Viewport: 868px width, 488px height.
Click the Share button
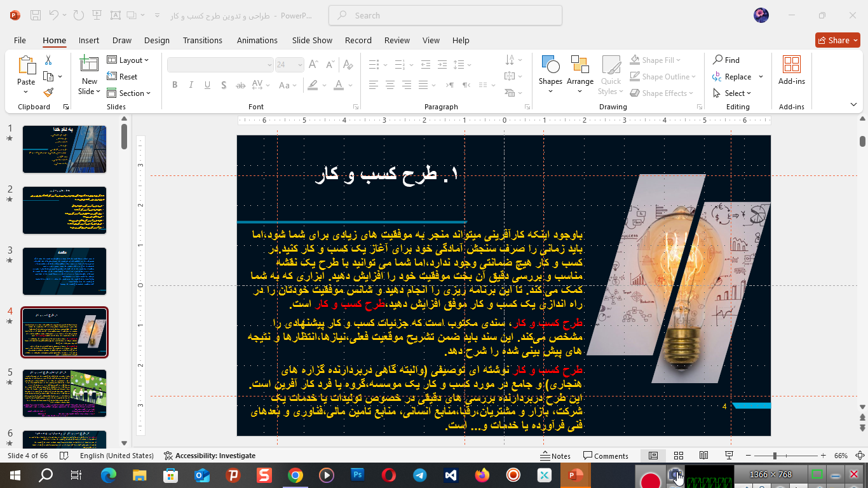coord(837,40)
